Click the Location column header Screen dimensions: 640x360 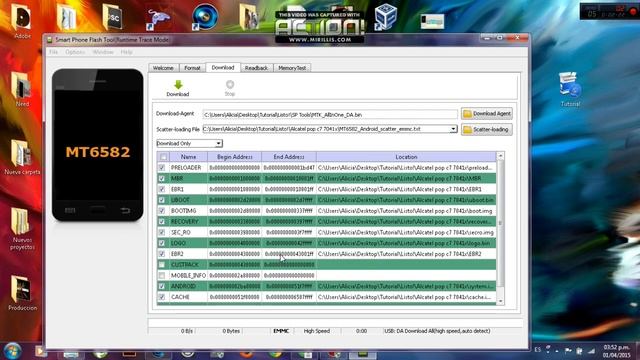[x=406, y=157]
